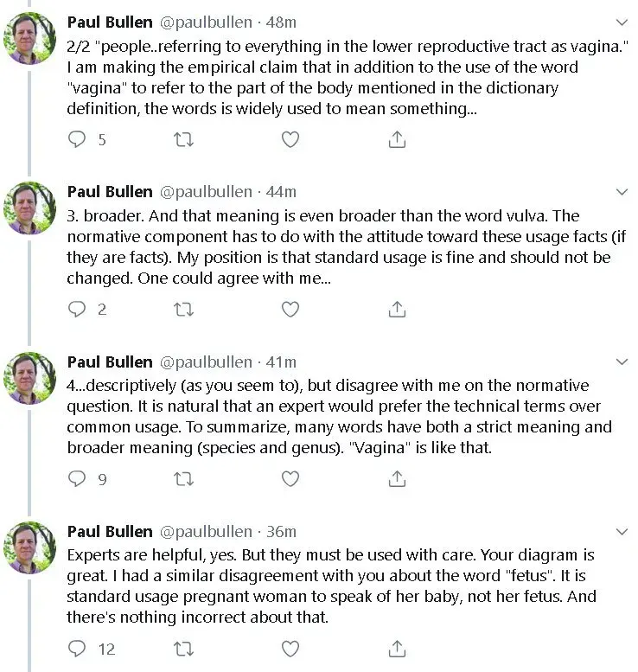
Task: Open more-options chevron on the 36m tweet
Action: point(621,530)
